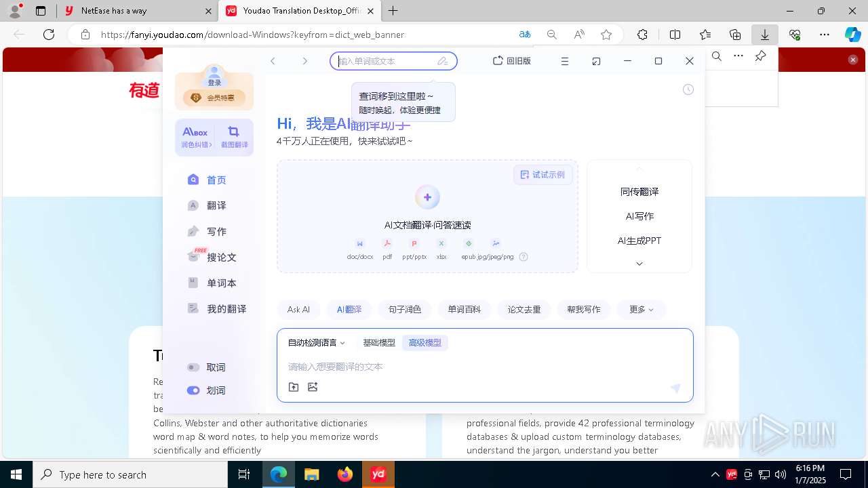Click the send translation arrow icon
868x488 pixels.
point(675,388)
